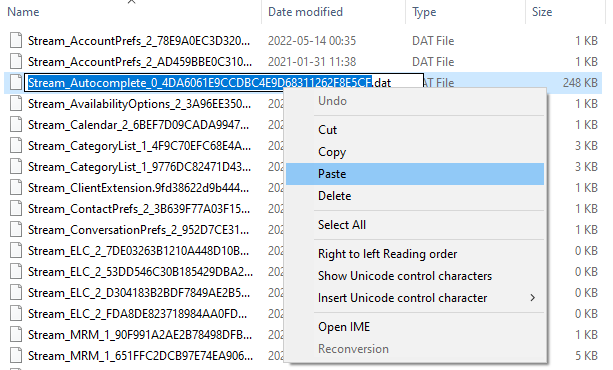Click file icon of Stream_ELC_2_FDA8DE823718984AA0FD

pyautogui.click(x=16, y=314)
